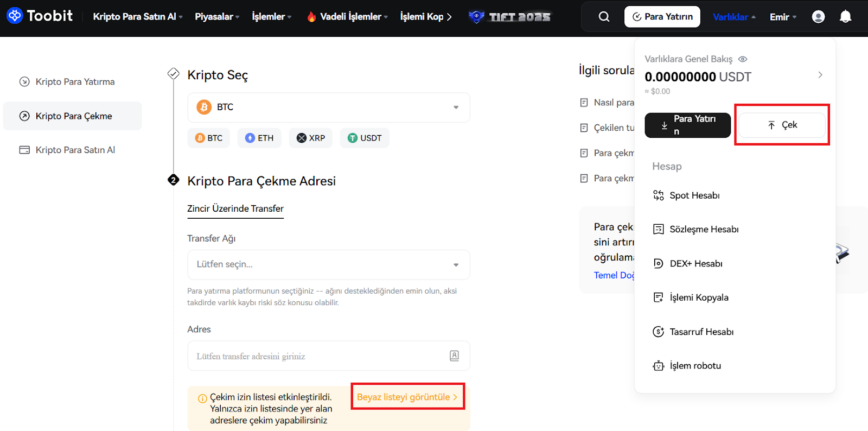This screenshot has height=431, width=868.
Task: Click Beyaz listeyi görüntüle link
Action: pyautogui.click(x=407, y=397)
